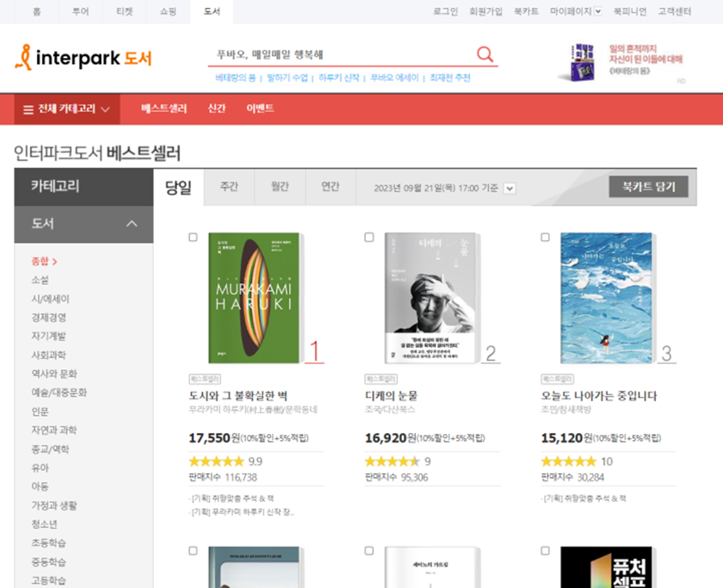Viewport: 723px width, 588px height.
Task: Open the 북피니언 link
Action: coord(630,12)
